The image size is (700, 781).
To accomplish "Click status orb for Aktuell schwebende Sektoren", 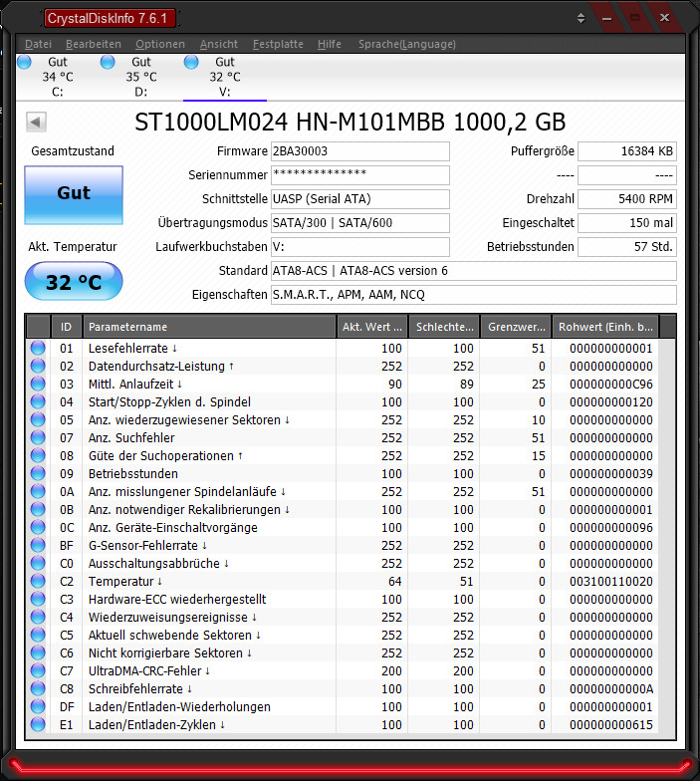I will click(x=38, y=635).
